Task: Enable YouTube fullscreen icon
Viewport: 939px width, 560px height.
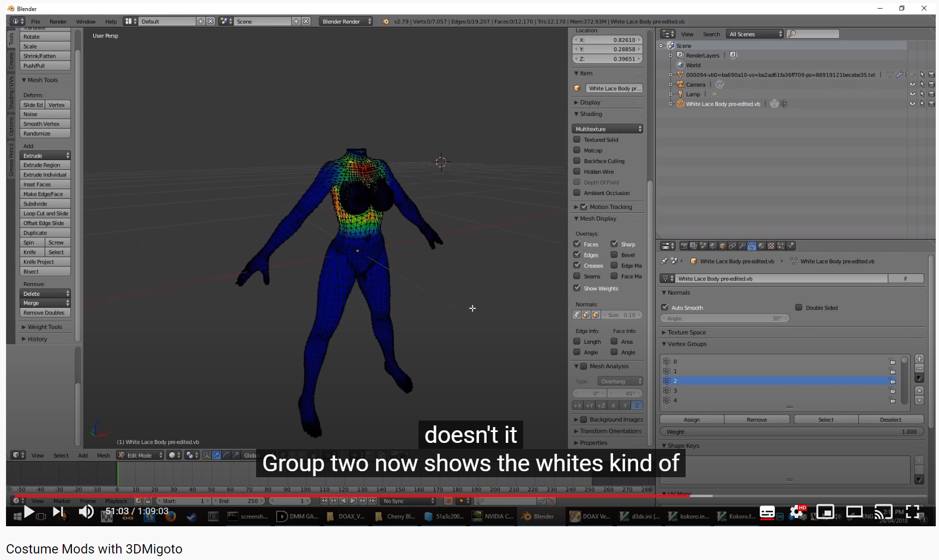Action: [913, 512]
